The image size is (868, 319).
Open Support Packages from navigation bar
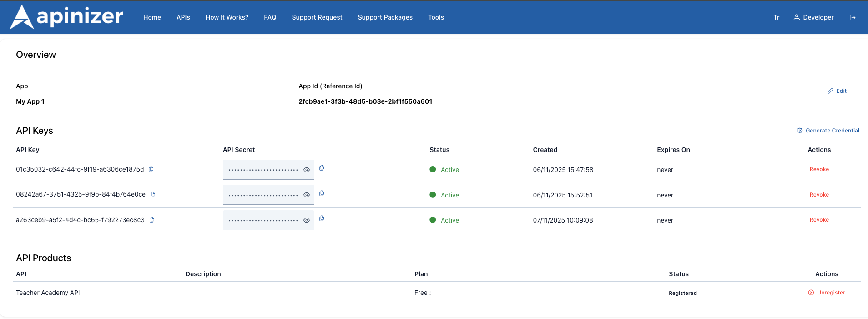pos(385,17)
